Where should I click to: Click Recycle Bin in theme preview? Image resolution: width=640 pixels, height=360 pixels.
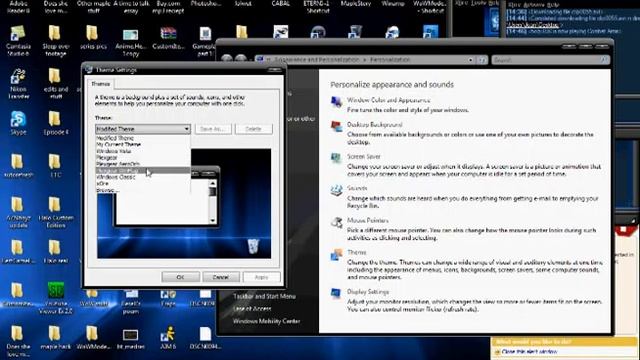pyautogui.click(x=253, y=246)
